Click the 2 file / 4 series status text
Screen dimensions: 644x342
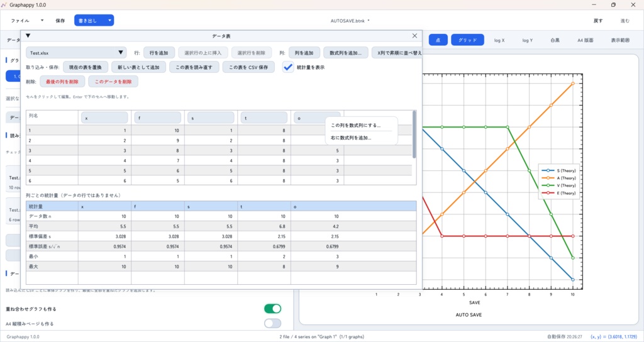pos(321,337)
